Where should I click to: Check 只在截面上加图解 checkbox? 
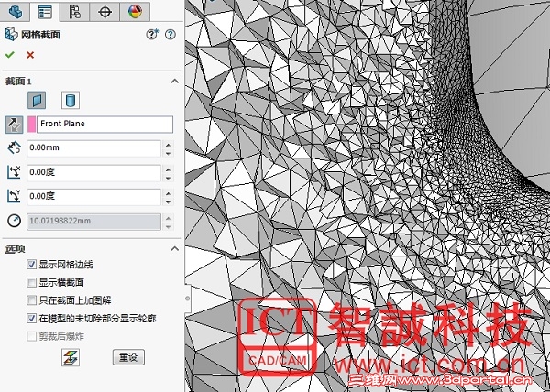click(31, 300)
